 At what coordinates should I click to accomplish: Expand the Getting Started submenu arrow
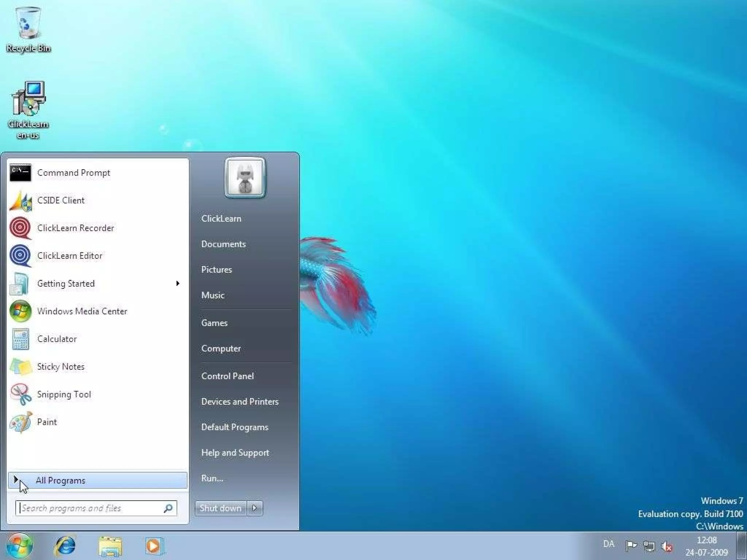click(178, 283)
